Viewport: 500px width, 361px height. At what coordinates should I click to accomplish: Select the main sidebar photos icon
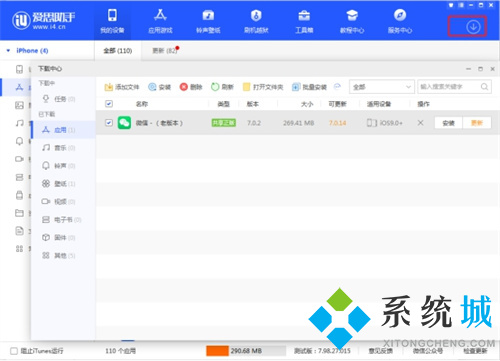click(19, 105)
